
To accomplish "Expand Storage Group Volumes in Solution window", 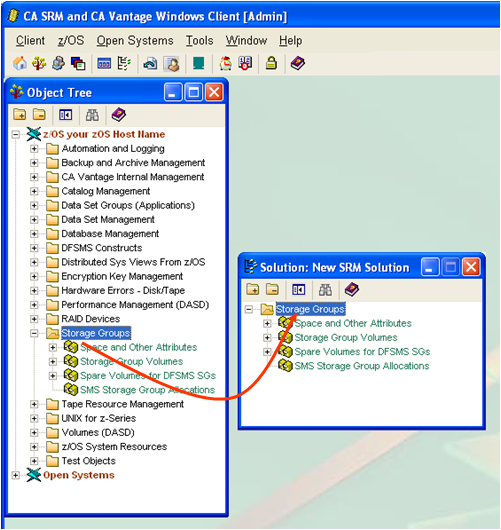I will (x=267, y=338).
